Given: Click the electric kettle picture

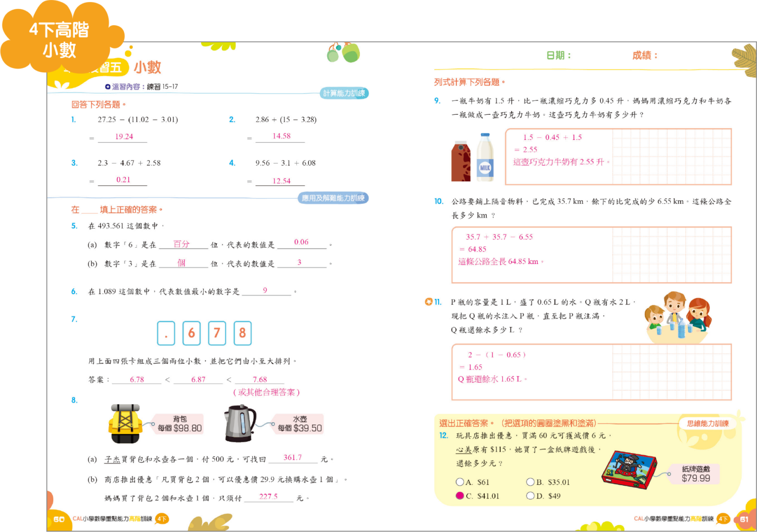Looking at the screenshot, I should pos(240,423).
